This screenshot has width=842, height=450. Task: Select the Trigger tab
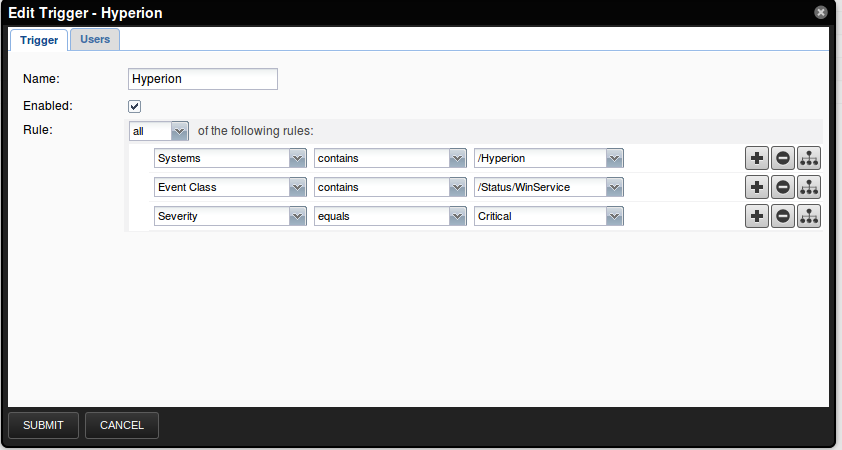pos(40,40)
